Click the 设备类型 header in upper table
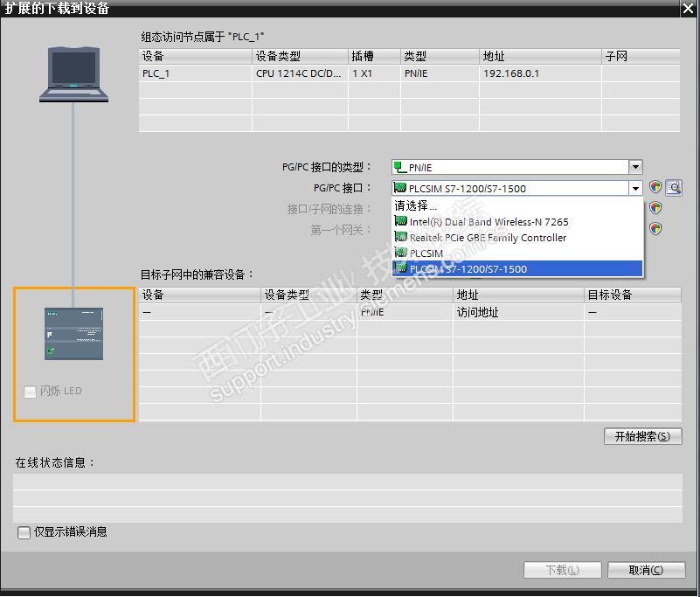The width and height of the screenshot is (700, 597). click(x=300, y=56)
